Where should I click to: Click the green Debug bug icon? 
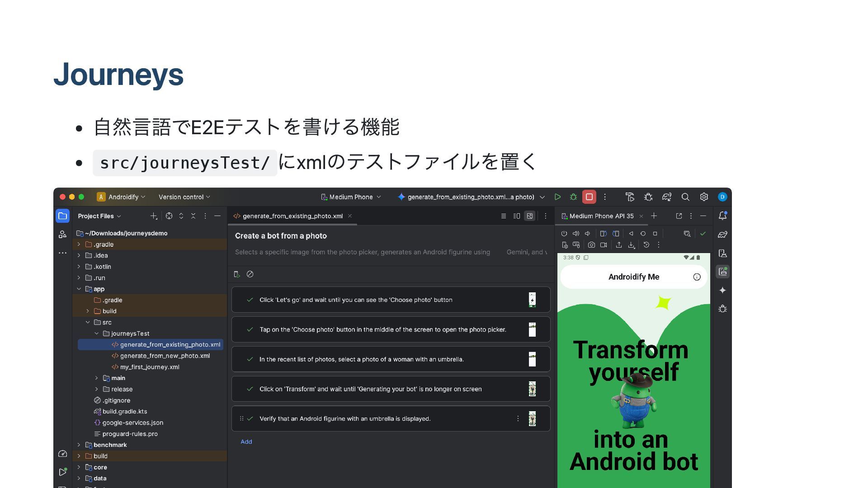573,197
